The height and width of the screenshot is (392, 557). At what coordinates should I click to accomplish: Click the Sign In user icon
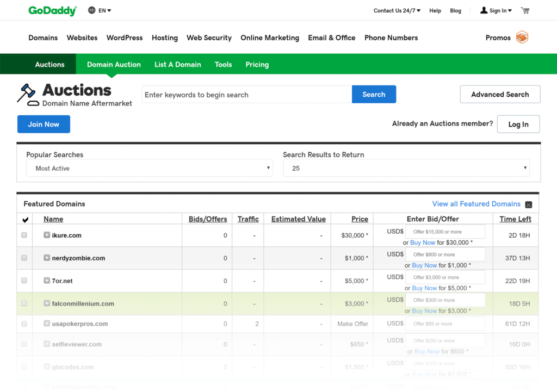[484, 10]
